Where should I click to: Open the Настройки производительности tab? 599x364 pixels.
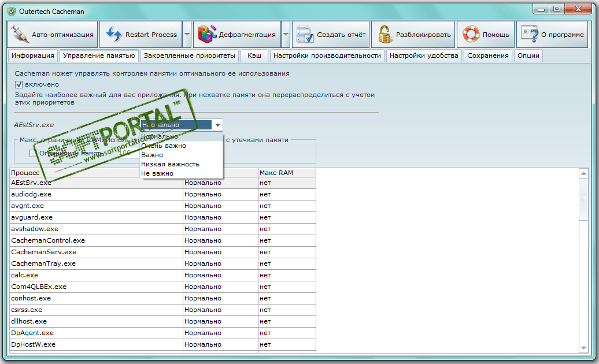pyautogui.click(x=327, y=55)
